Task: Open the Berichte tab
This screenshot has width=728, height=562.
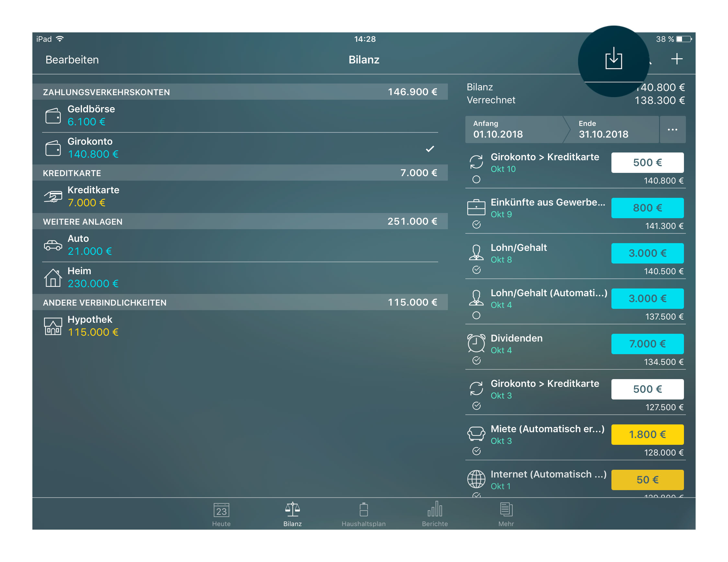Action: pos(435,514)
